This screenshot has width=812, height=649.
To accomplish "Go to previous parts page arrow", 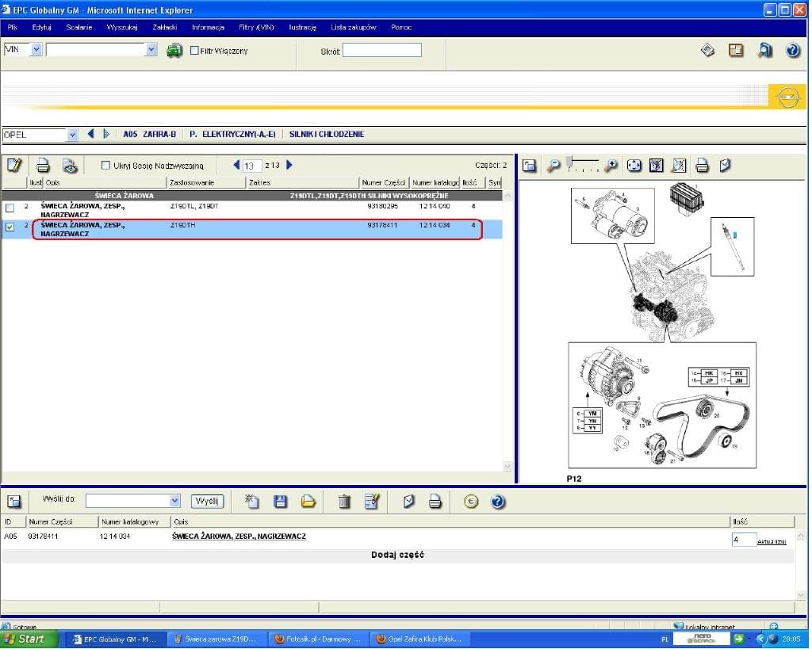I will [236, 165].
